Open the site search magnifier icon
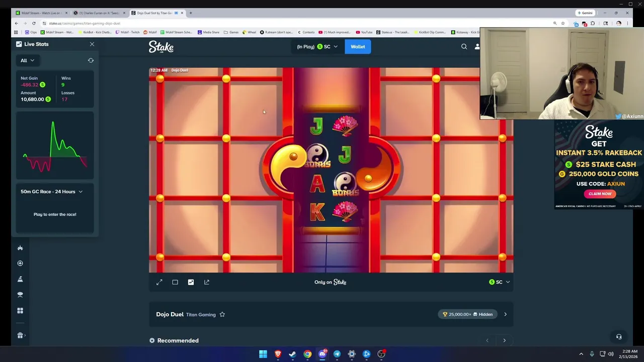The image size is (644, 362). [464, 47]
